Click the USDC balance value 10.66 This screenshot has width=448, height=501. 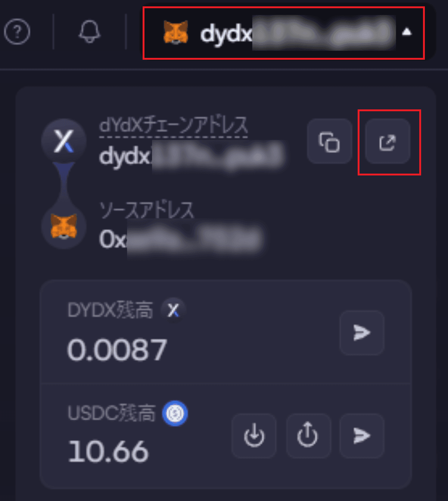pos(108,452)
